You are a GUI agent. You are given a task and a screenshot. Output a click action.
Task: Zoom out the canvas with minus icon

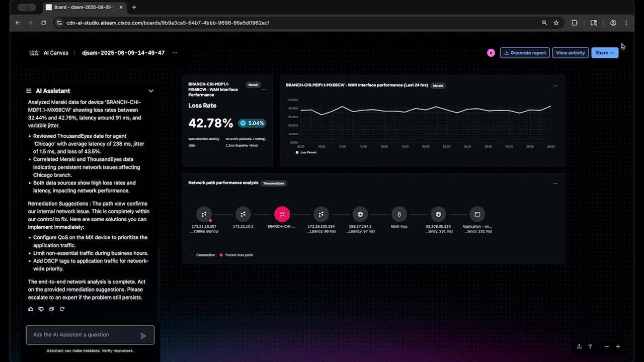click(x=607, y=346)
